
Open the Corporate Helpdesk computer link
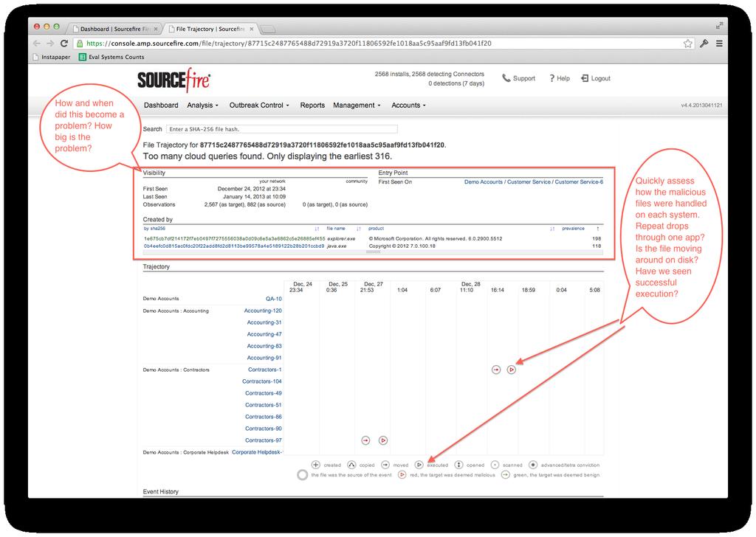pos(258,452)
